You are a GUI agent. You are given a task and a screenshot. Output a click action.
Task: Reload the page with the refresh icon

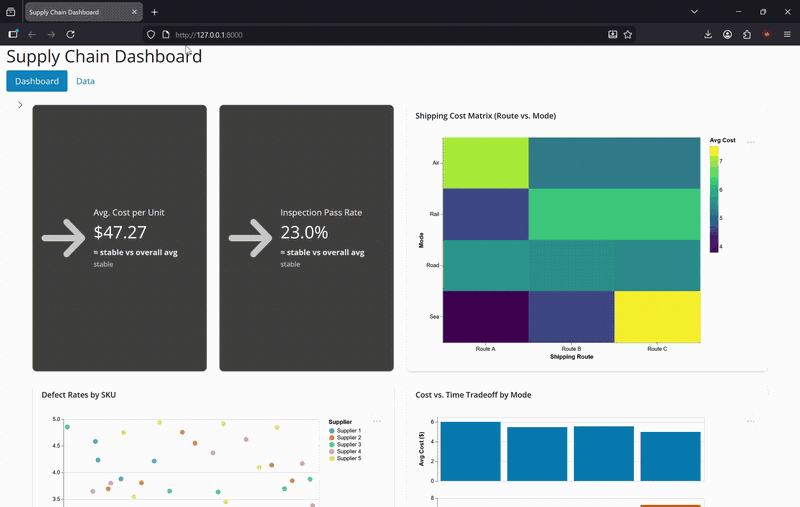(70, 34)
